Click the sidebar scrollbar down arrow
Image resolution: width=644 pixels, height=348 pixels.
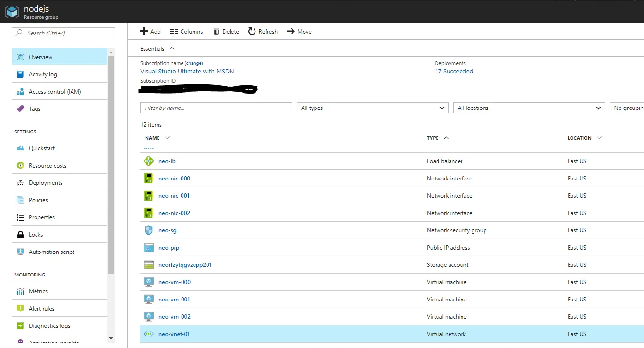[111, 338]
